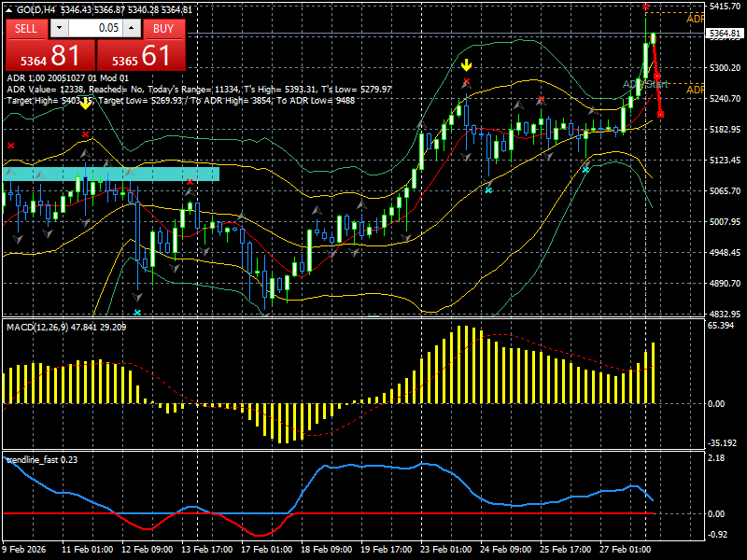Screen dimensions: 747x560
Task: Click the 4832.95 price axis label
Action: click(x=725, y=314)
